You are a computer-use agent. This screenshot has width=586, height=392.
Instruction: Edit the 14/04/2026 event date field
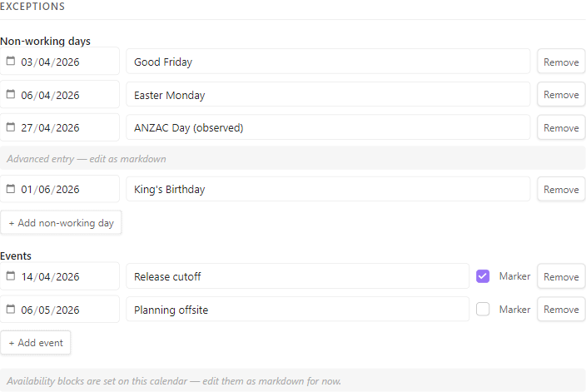59,276
